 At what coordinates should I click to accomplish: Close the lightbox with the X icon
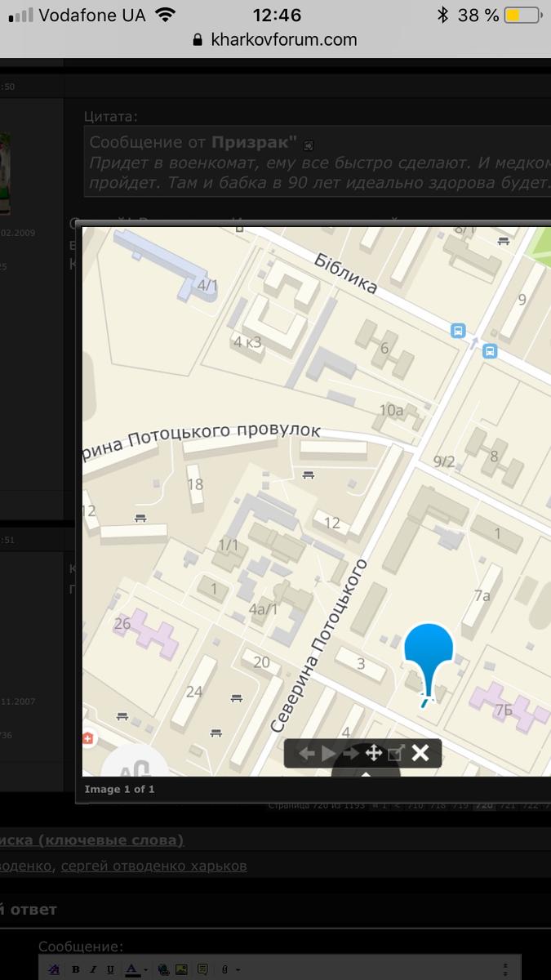[420, 753]
